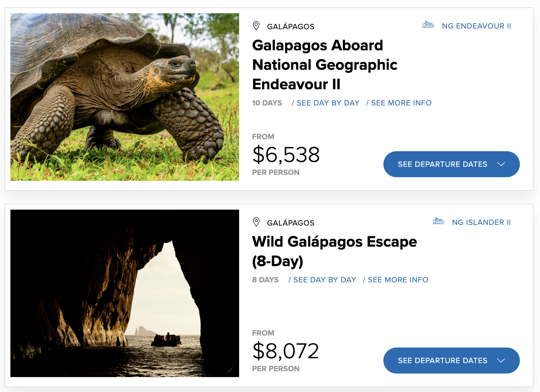Click the $6,538 per person price

point(286,155)
